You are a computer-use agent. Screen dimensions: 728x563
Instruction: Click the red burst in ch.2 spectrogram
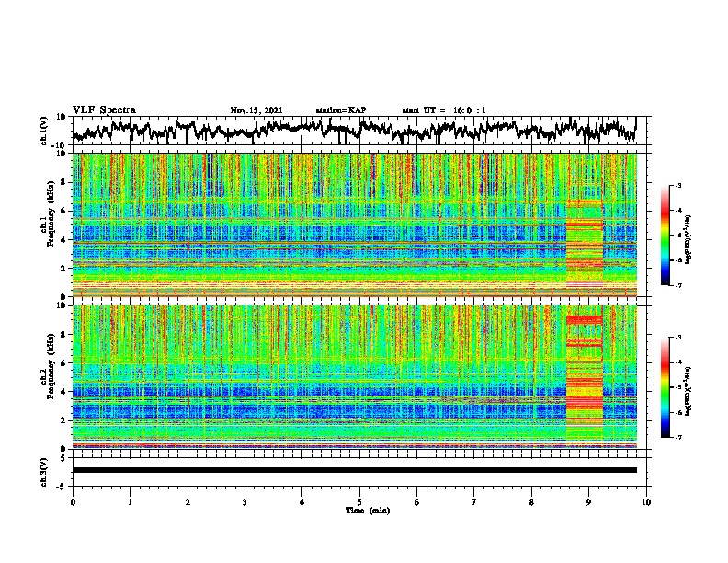click(585, 377)
